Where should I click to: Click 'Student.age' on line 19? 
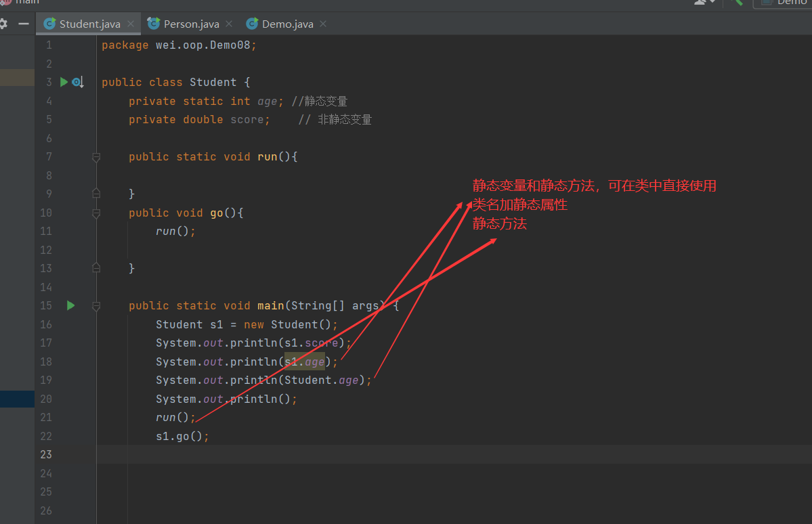[x=322, y=380]
